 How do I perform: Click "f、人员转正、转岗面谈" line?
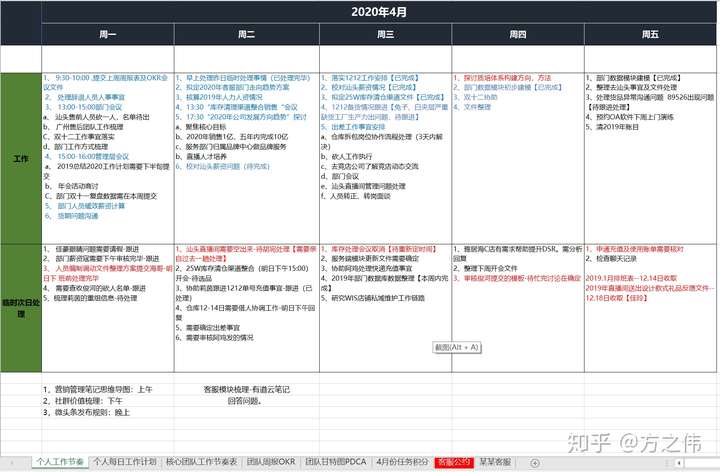coord(355,196)
